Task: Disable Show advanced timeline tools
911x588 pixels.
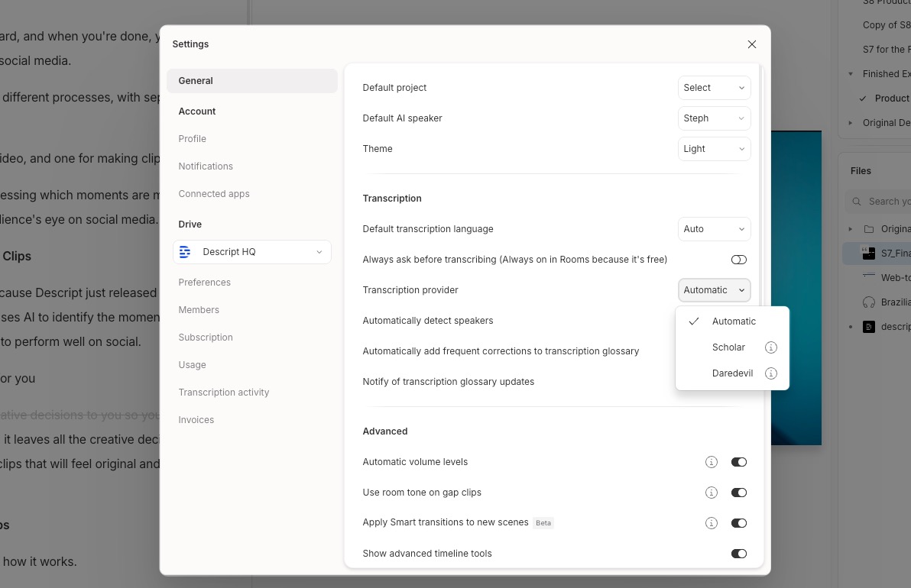Action: [738, 554]
